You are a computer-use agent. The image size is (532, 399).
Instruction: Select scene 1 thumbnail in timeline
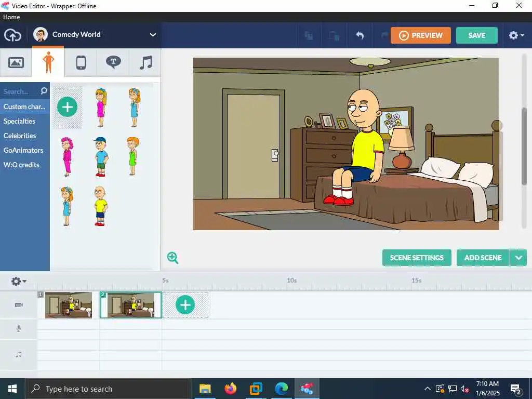pos(69,305)
